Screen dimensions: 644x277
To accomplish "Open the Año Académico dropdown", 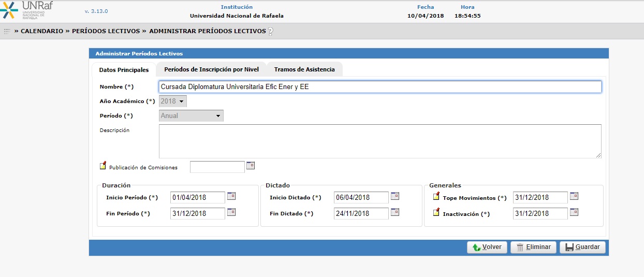I will click(x=173, y=101).
